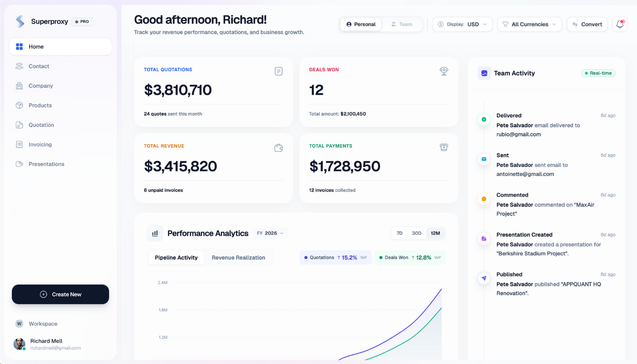Click the Richard Mell account name

pyautogui.click(x=46, y=341)
